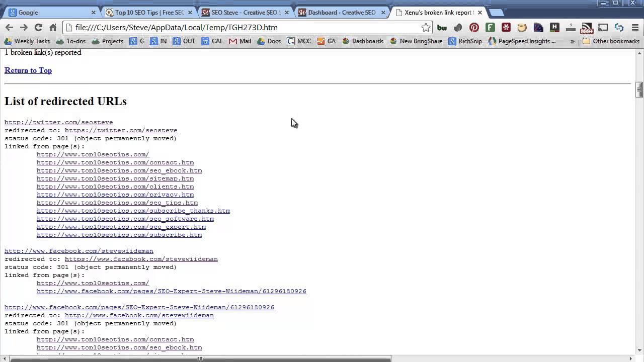
Task: Open the Other bookmarks folder
Action: pyautogui.click(x=611, y=41)
